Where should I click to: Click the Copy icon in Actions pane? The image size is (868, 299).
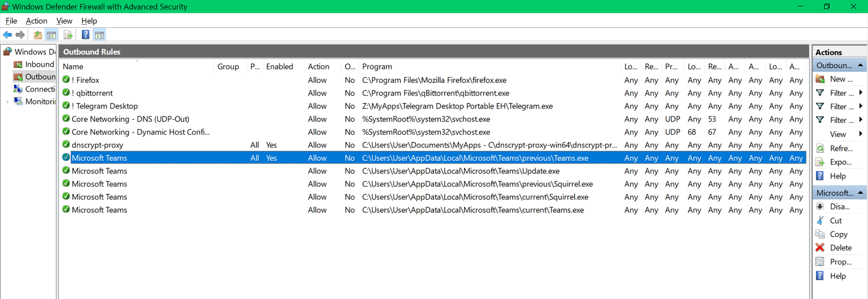(x=820, y=234)
